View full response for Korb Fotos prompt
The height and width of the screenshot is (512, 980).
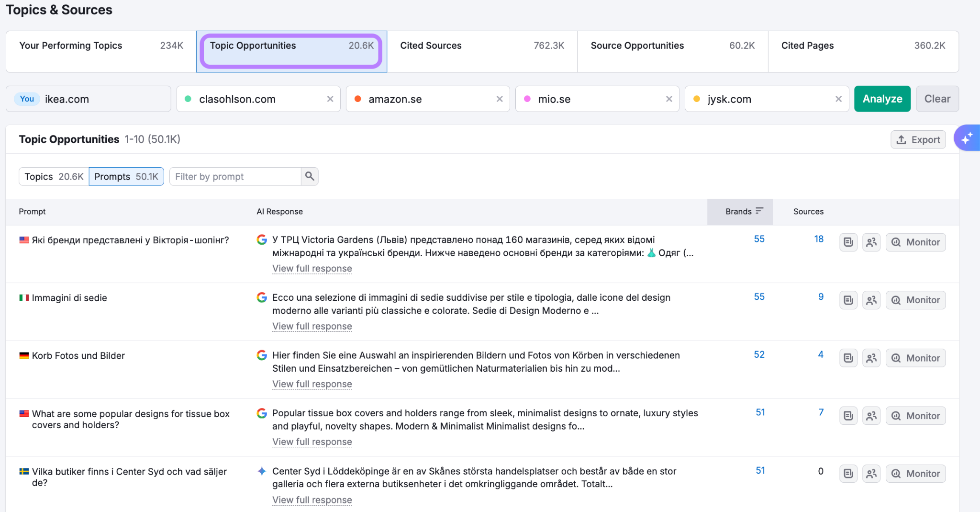pos(312,384)
